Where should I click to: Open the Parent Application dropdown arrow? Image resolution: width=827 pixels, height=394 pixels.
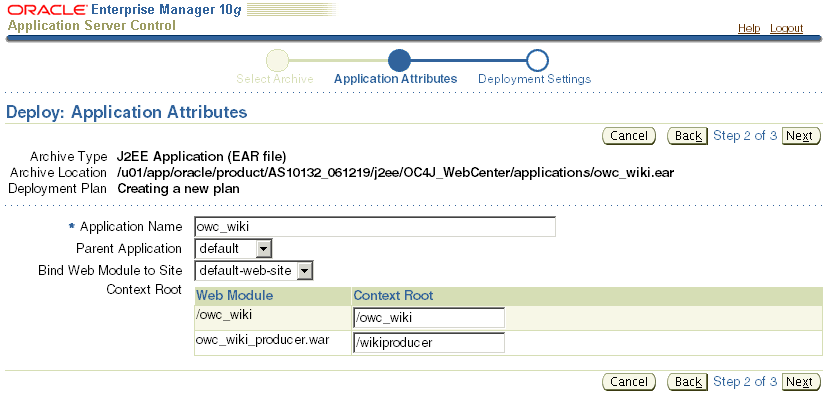[264, 248]
